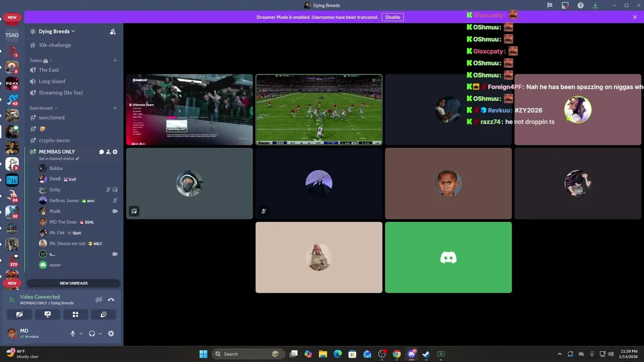Click the Discord download update arrow icon
Viewport: 644px width, 362px height.
[595, 6]
